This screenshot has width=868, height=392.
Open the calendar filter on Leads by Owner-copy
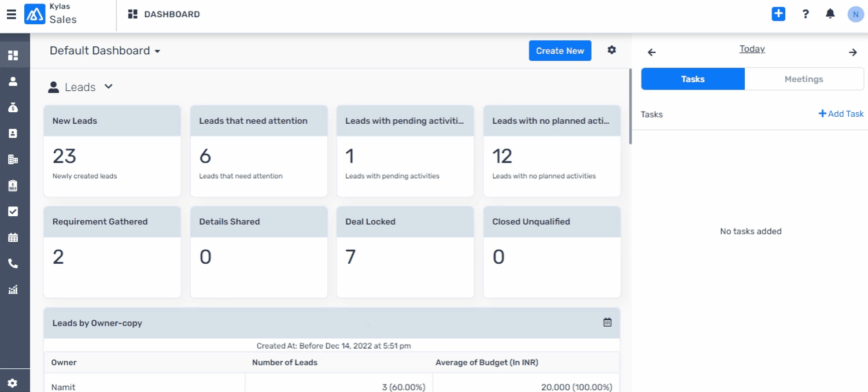[607, 323]
